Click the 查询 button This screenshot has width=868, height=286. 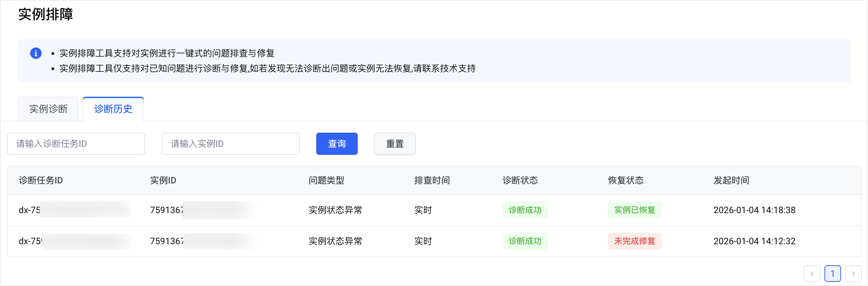pos(337,144)
